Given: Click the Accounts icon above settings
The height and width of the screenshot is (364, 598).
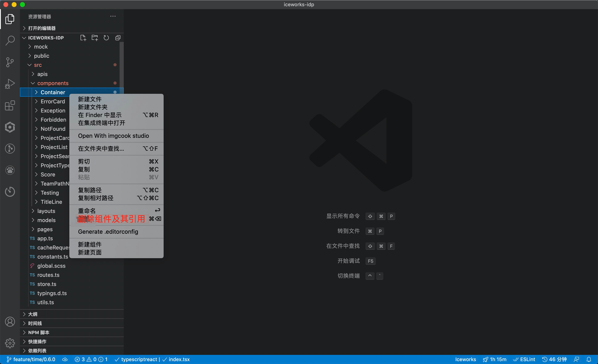Looking at the screenshot, I should 10,322.
